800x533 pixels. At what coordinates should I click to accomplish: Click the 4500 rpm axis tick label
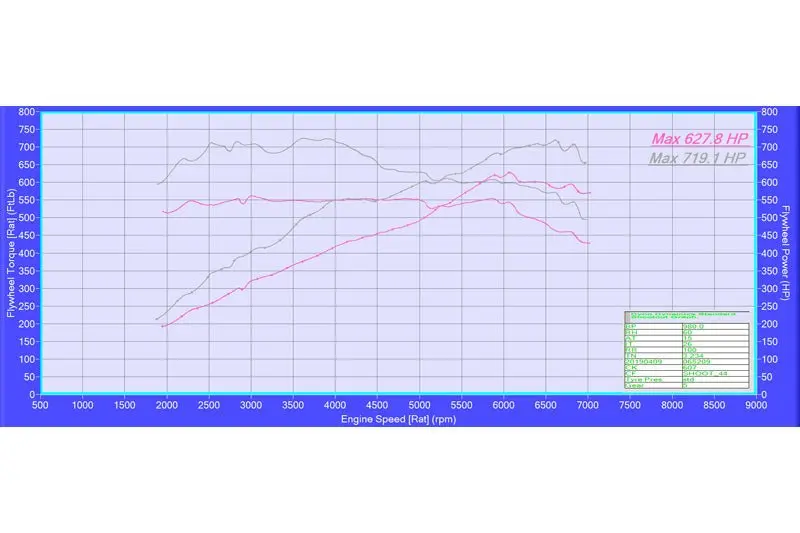tap(377, 405)
